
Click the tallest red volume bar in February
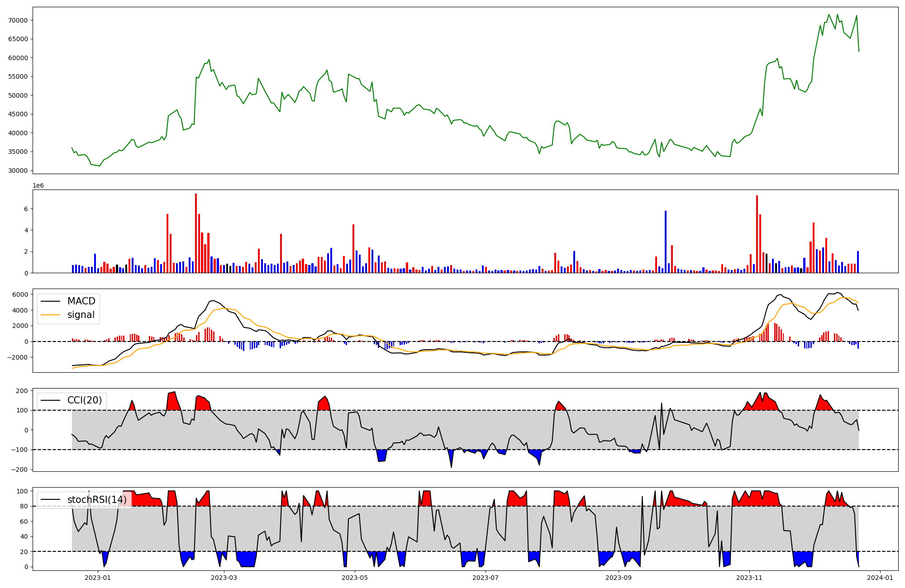(x=196, y=233)
